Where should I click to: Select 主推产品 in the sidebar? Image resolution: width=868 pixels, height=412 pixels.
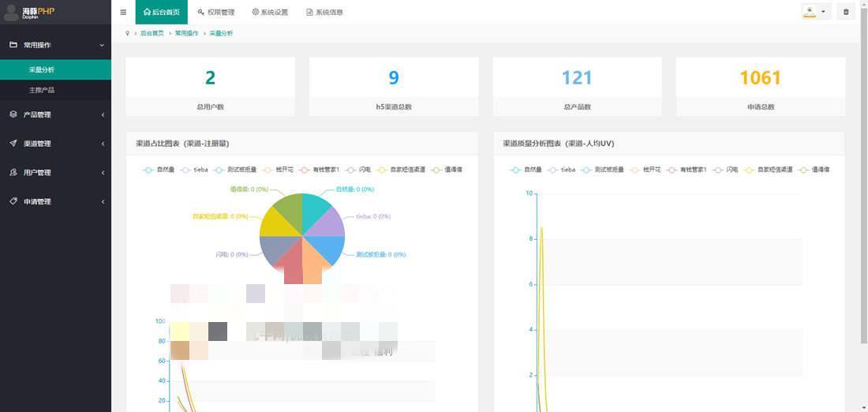[x=55, y=90]
